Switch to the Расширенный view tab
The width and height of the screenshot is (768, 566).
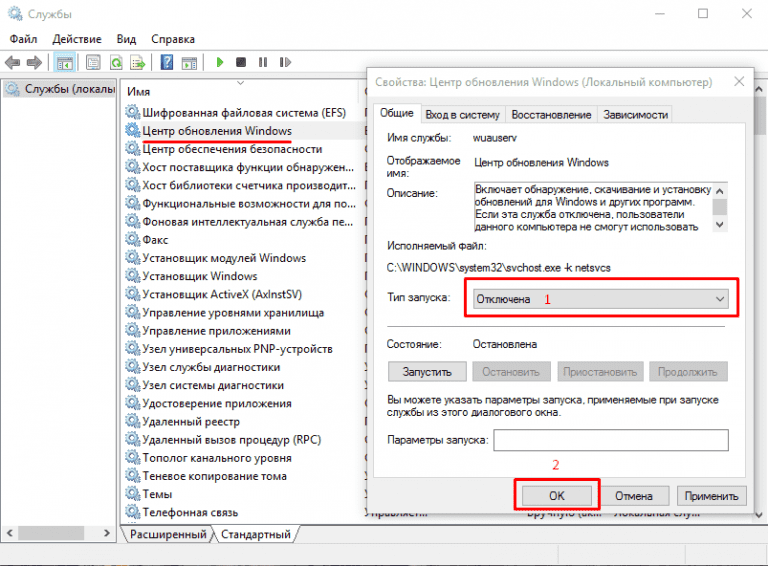pyautogui.click(x=168, y=534)
